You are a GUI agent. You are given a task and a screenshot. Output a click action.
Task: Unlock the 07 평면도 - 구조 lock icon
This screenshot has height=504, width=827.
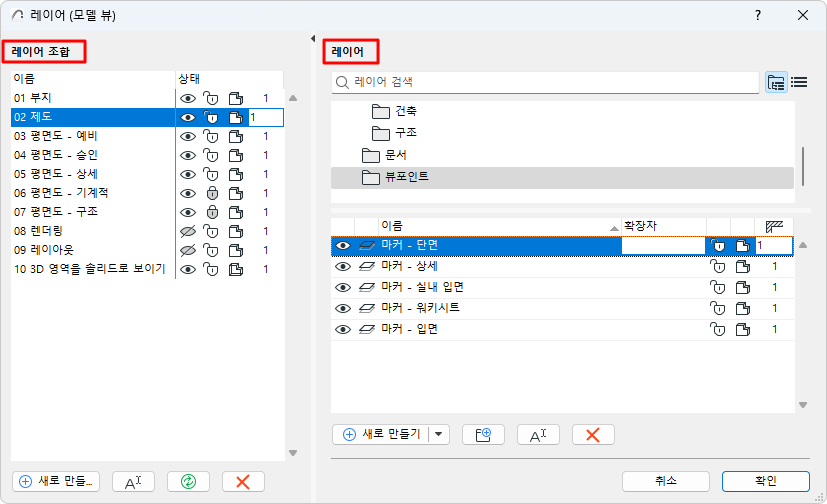(x=212, y=212)
